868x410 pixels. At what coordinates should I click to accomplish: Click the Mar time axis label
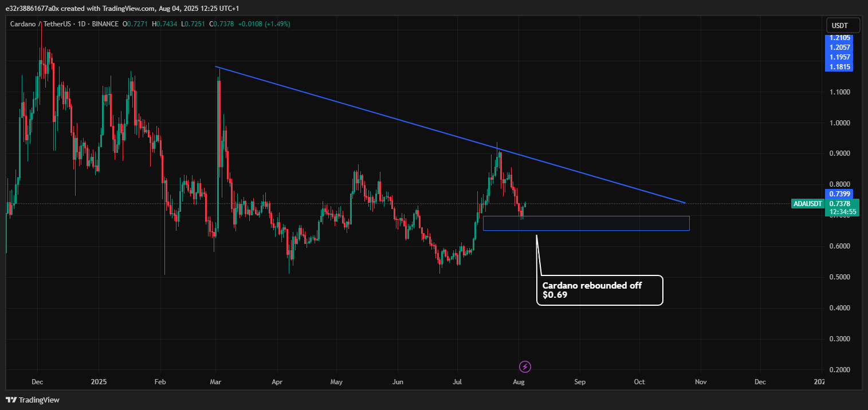(x=216, y=381)
